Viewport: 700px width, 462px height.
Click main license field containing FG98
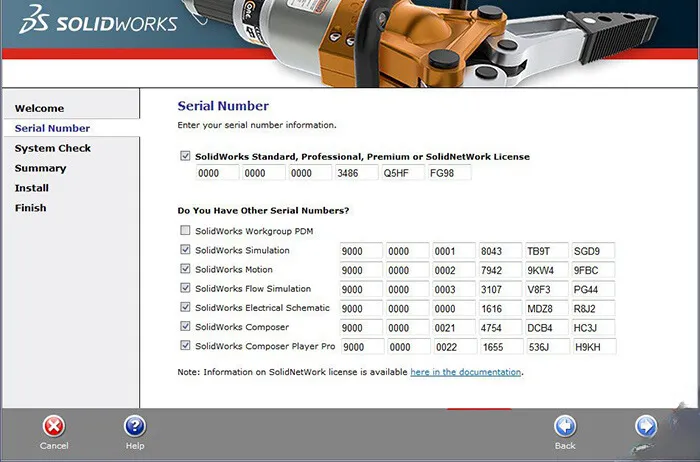(450, 173)
